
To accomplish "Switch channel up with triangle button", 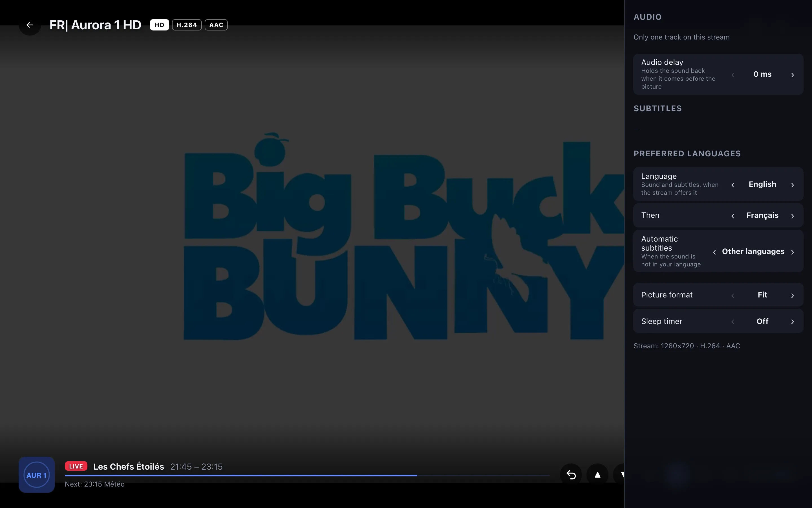I will [x=597, y=475].
